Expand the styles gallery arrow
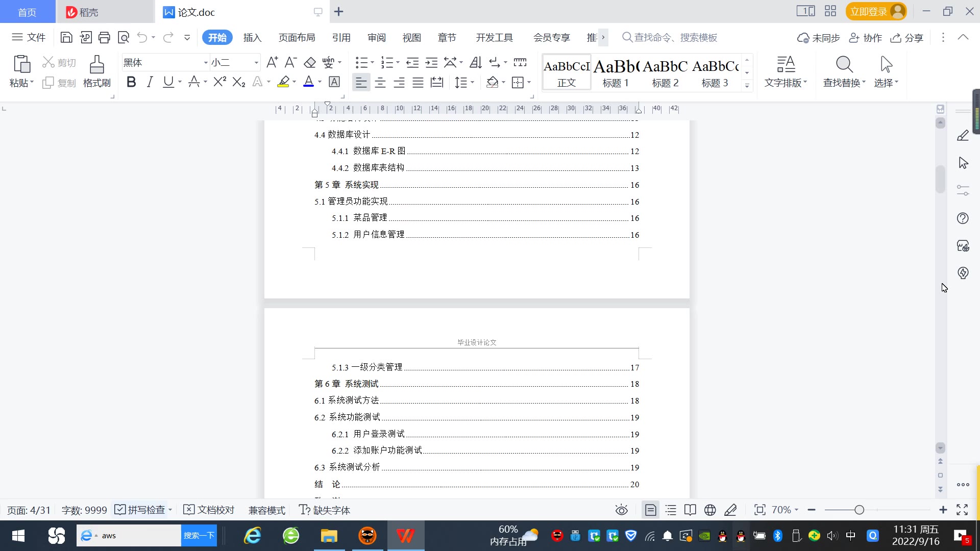This screenshot has height=551, width=980. (x=747, y=86)
